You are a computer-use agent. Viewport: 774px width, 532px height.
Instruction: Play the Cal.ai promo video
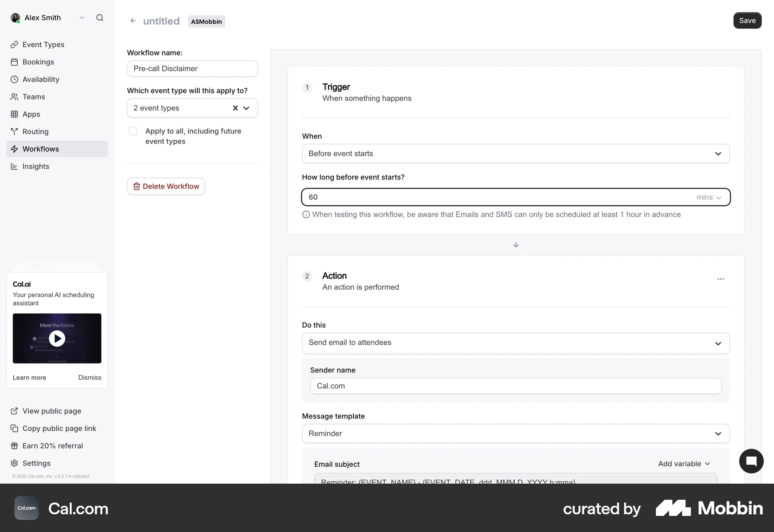[57, 339]
